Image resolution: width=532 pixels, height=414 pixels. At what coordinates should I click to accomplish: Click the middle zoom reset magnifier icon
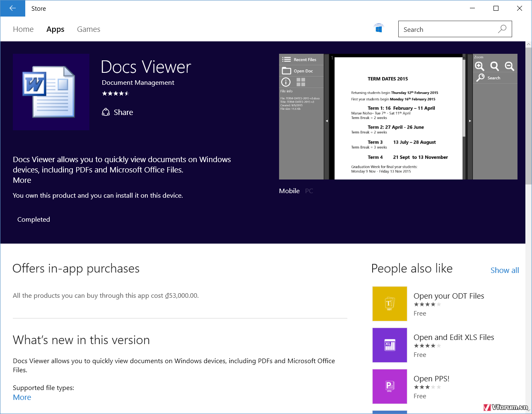494,66
